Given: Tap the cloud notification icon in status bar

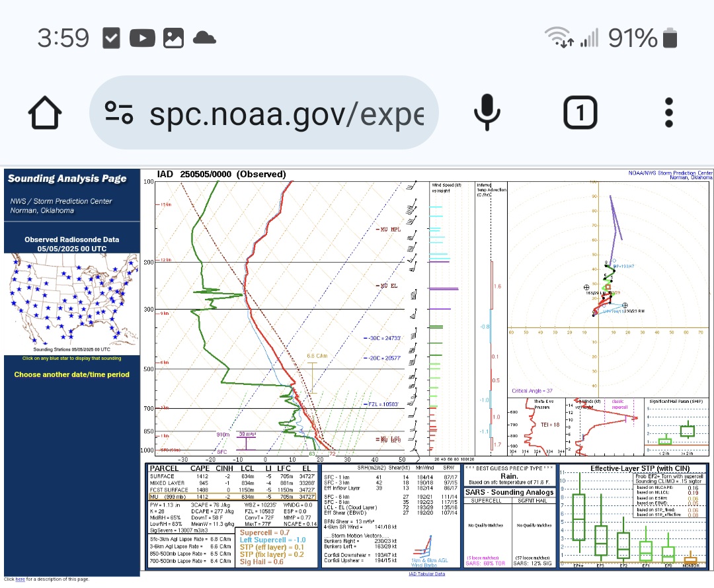Looking at the screenshot, I should pyautogui.click(x=204, y=37).
